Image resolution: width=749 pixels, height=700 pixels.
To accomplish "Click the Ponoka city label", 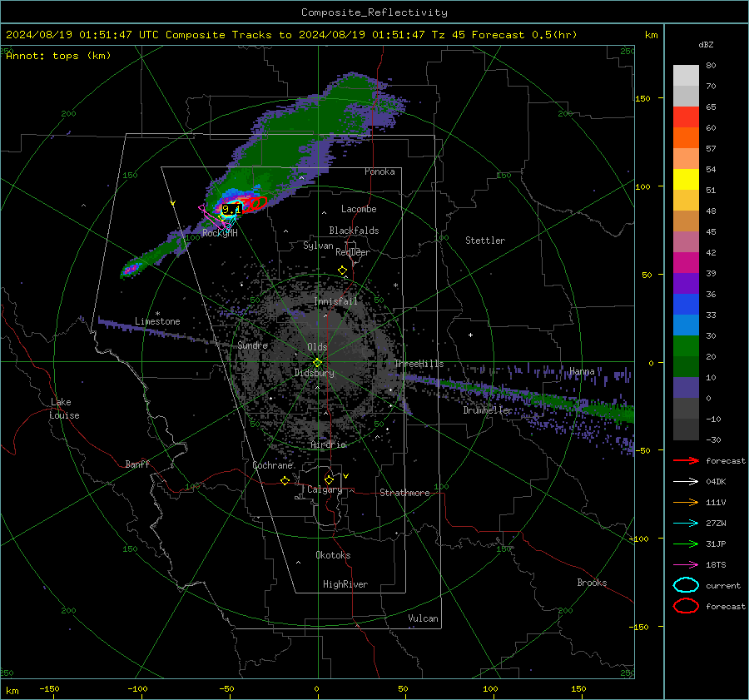I will pos(379,171).
